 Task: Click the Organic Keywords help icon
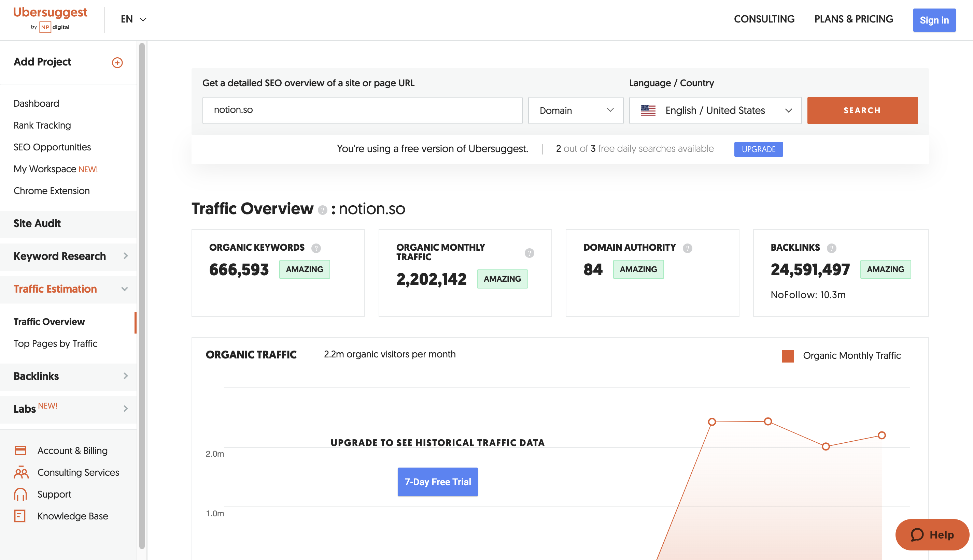click(x=316, y=248)
